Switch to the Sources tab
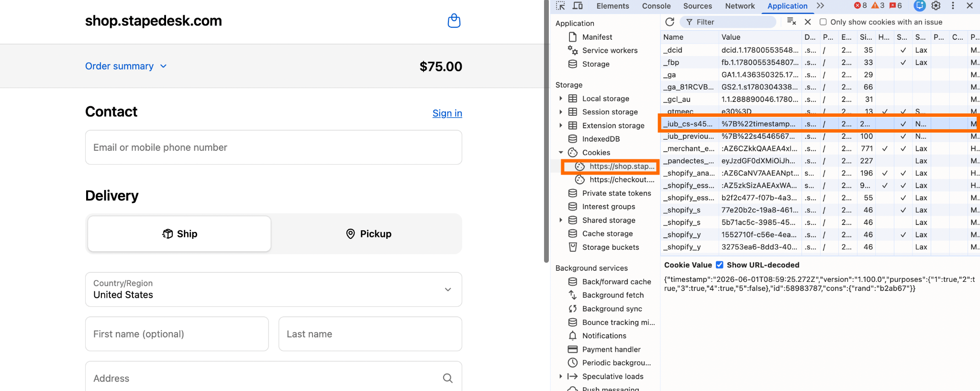Screen dimensions: 980x391 [697, 6]
